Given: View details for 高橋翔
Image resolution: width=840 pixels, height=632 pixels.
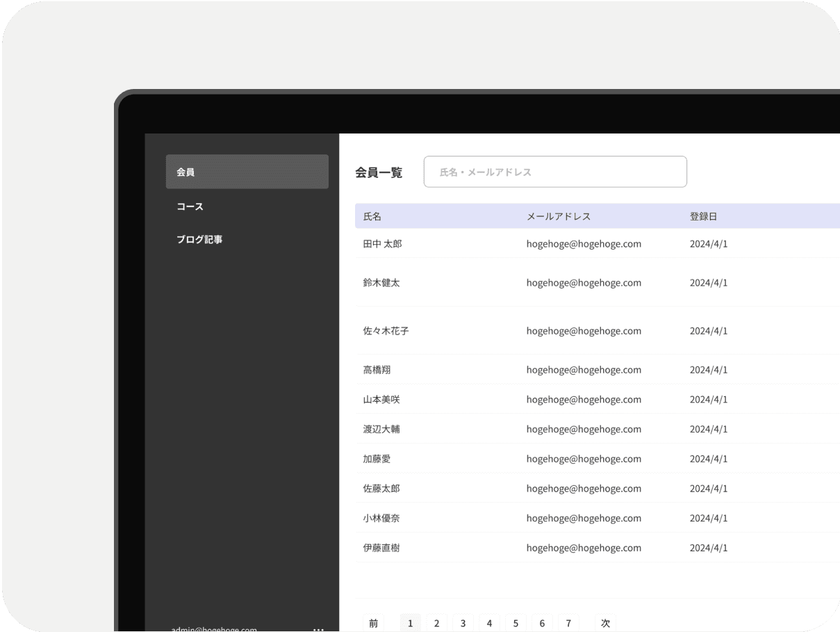Looking at the screenshot, I should tap(377, 370).
